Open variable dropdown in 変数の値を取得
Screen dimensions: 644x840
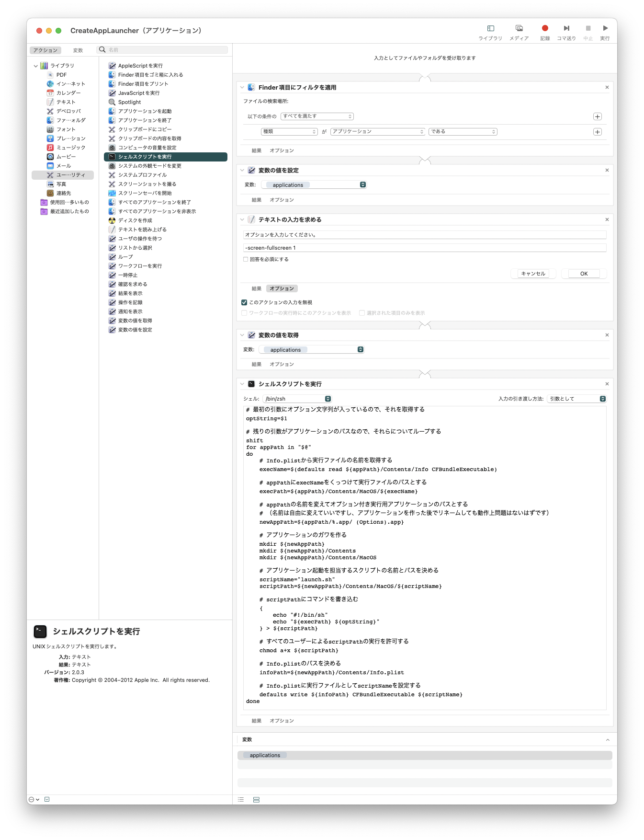tap(312, 349)
